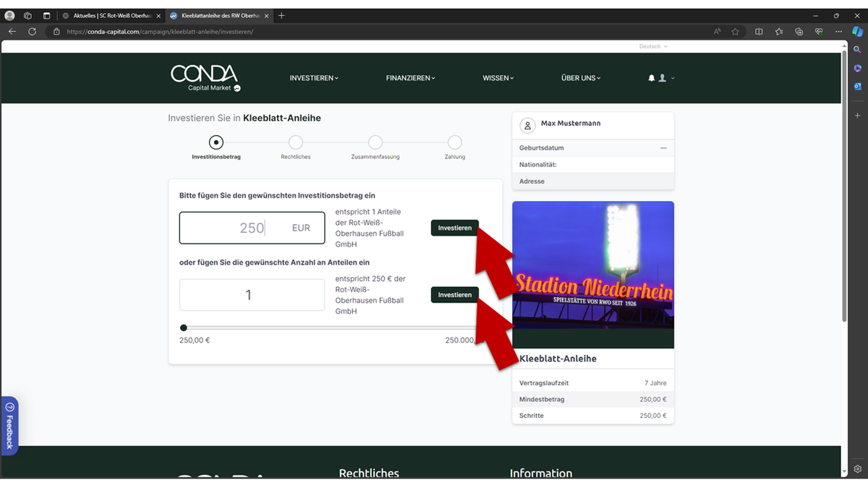Click the avatar icon beside Max Mustermann
The width and height of the screenshot is (868, 488).
tap(528, 125)
